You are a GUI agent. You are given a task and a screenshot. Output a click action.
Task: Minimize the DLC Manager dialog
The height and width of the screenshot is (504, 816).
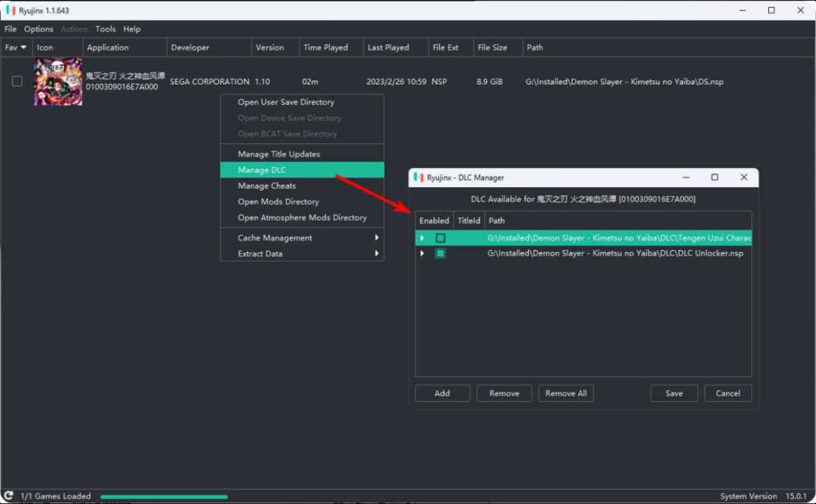tap(685, 178)
